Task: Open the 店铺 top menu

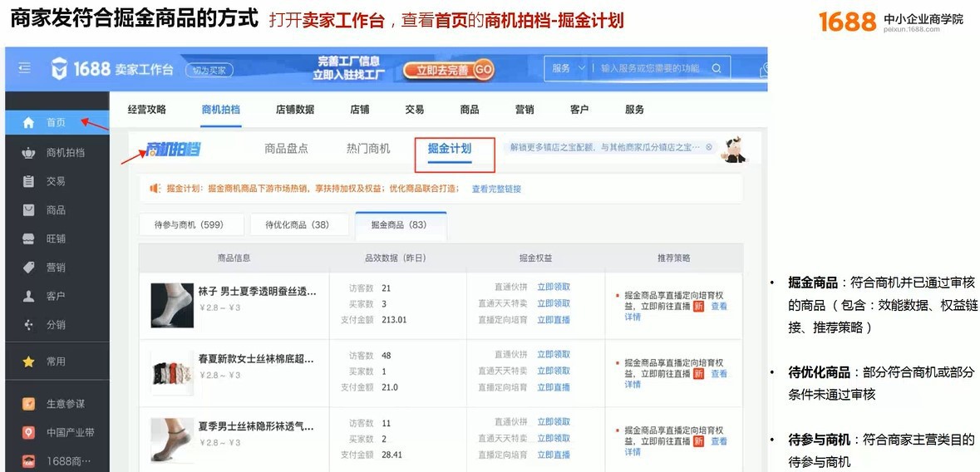Action: (x=359, y=110)
